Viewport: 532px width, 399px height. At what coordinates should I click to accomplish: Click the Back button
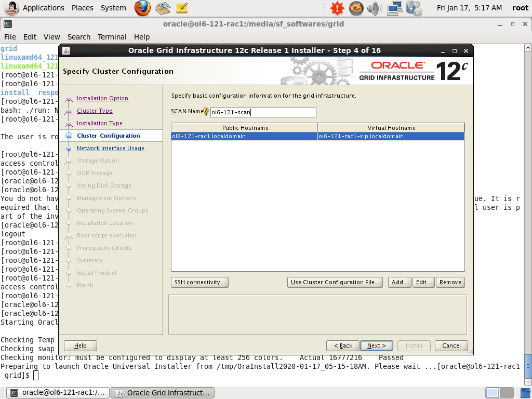pos(343,345)
